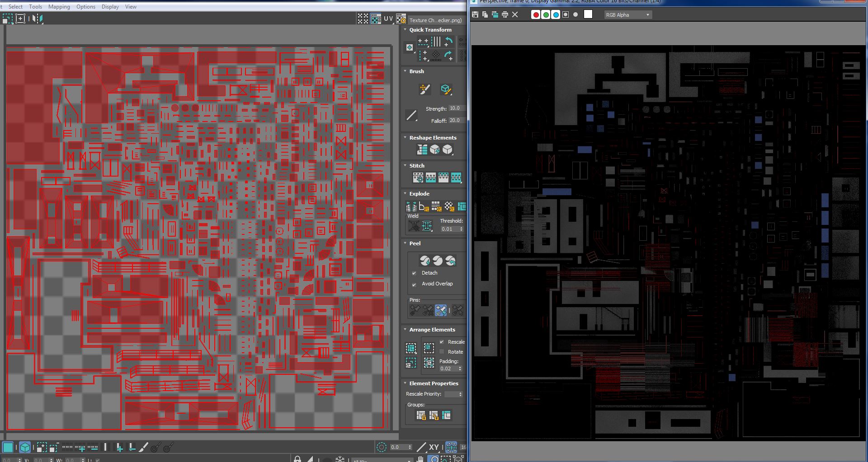Collapse the Peel rollout
Image resolution: width=868 pixels, height=462 pixels.
click(405, 243)
